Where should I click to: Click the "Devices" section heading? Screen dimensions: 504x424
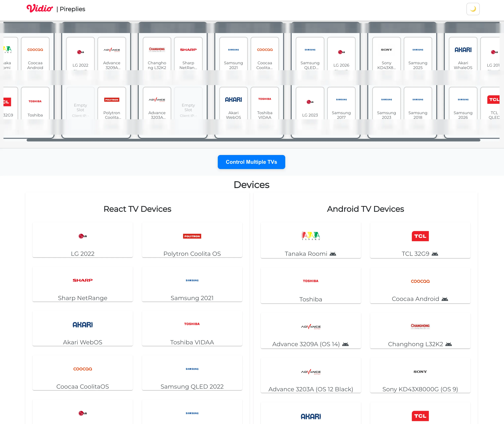251,185
